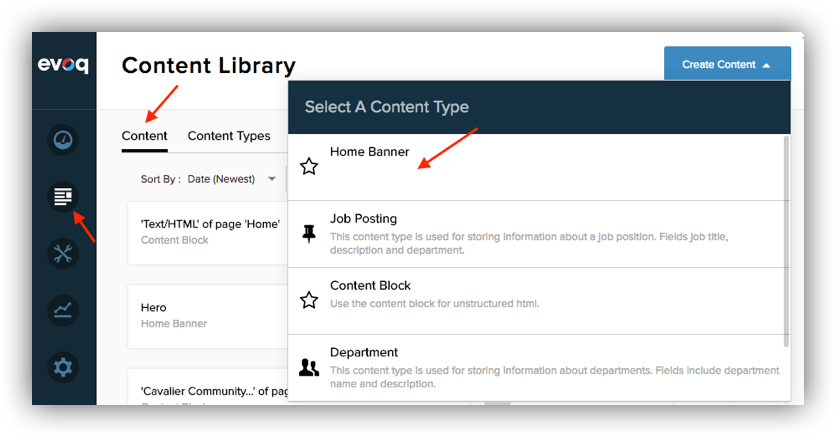Click the pin icon beside Job Posting
Viewport: 836px width, 437px height.
(x=309, y=233)
